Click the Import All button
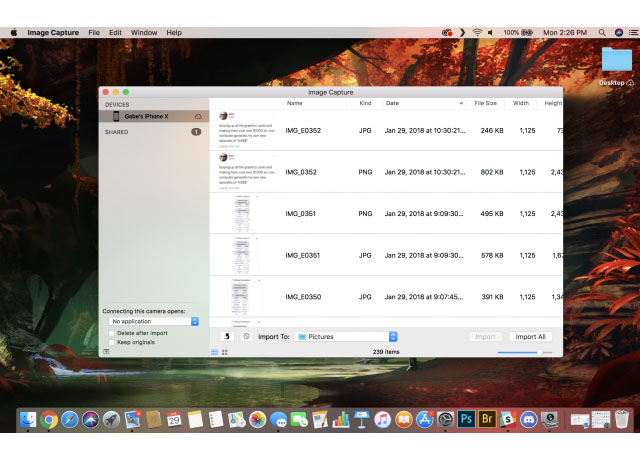Image resolution: width=640 pixels, height=460 pixels. [x=530, y=337]
